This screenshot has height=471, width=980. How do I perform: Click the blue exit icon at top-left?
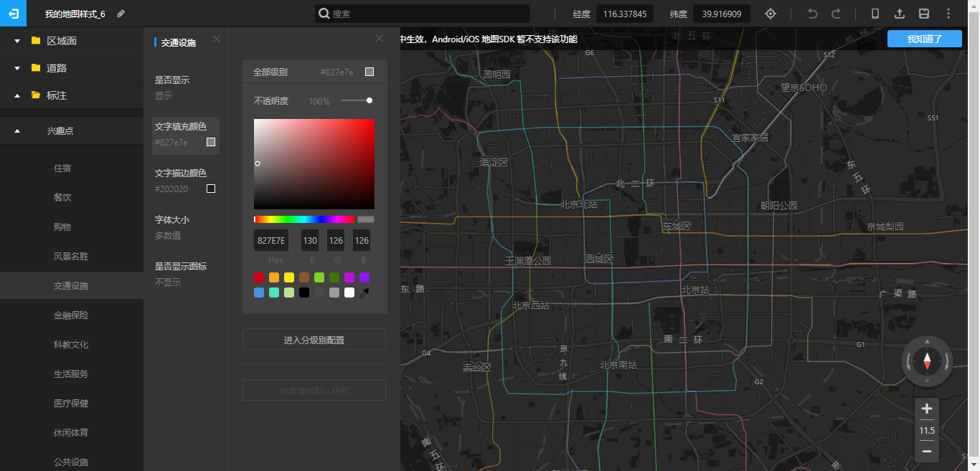coord(13,14)
